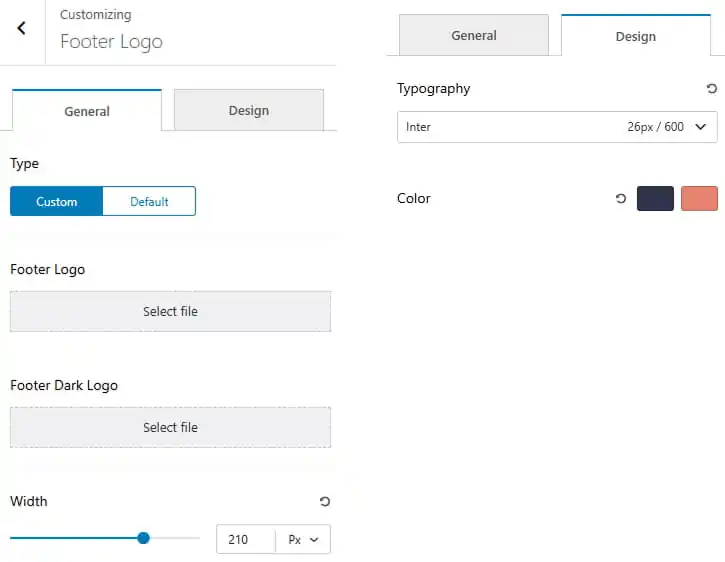This screenshot has height=562, width=725.
Task: Expand typography options with chevron arrow
Action: coord(700,127)
